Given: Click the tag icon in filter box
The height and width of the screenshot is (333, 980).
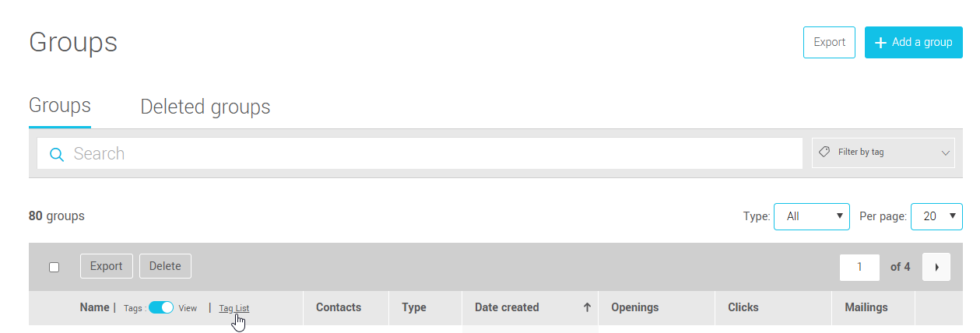Looking at the screenshot, I should tap(824, 152).
